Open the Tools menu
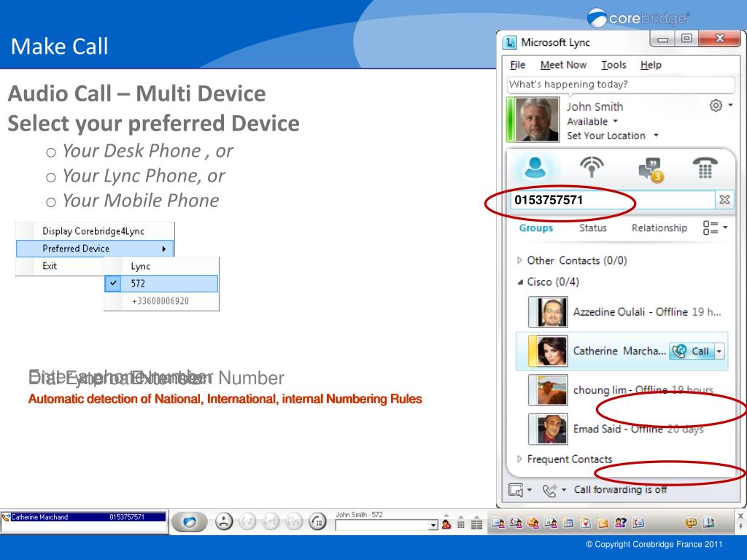The image size is (747, 560). (x=614, y=65)
